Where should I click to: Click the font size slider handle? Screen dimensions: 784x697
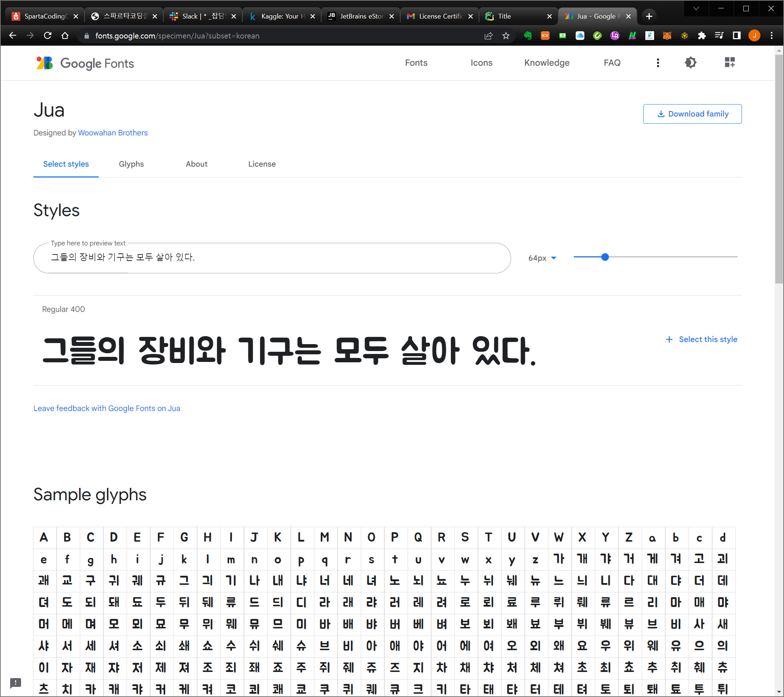click(x=605, y=257)
